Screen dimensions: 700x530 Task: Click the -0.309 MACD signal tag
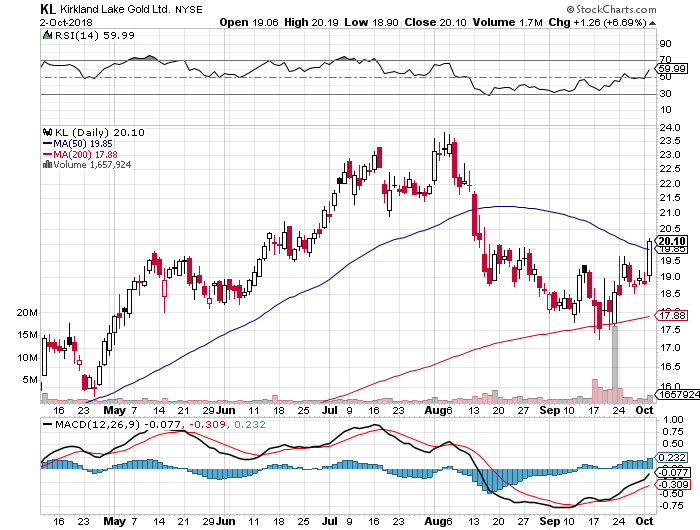pyautogui.click(x=673, y=485)
